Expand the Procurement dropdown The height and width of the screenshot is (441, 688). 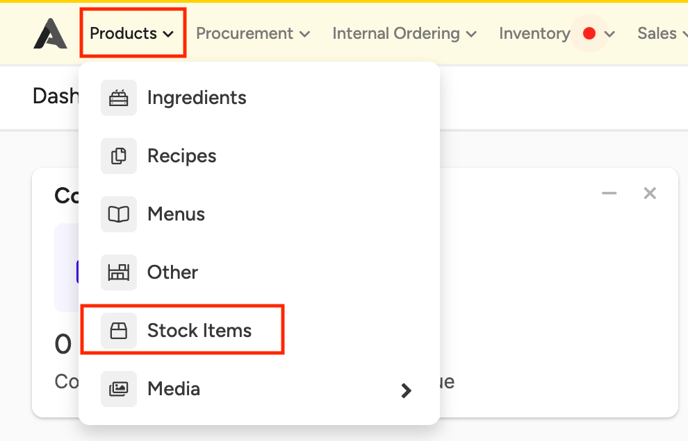click(x=253, y=33)
